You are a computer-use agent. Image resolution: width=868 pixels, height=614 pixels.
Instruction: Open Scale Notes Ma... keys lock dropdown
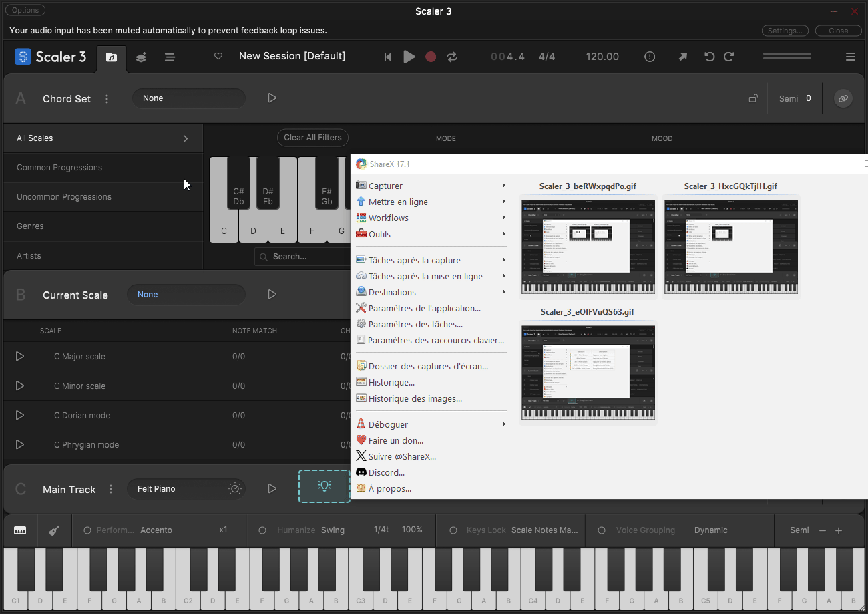tap(545, 530)
